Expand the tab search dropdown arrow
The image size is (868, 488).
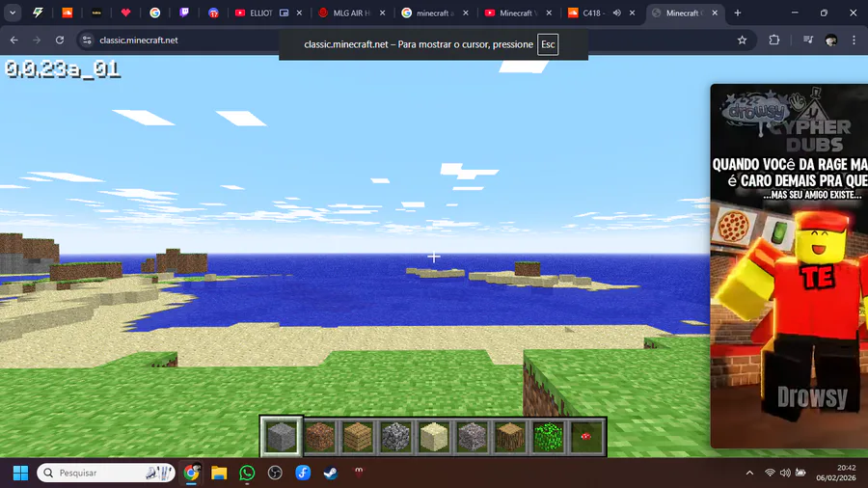coord(13,13)
